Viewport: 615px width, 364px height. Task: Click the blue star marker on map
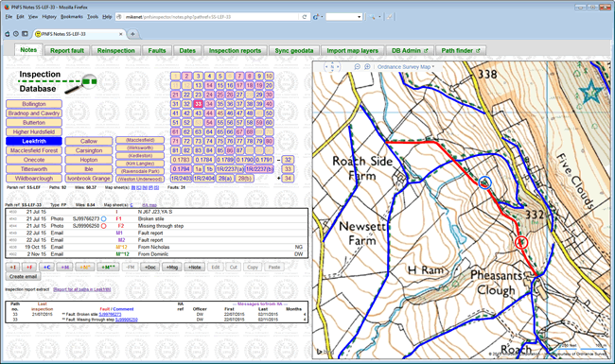(590, 92)
